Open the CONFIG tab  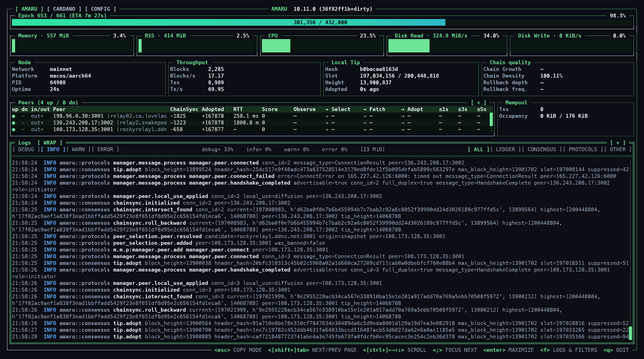tap(101, 9)
